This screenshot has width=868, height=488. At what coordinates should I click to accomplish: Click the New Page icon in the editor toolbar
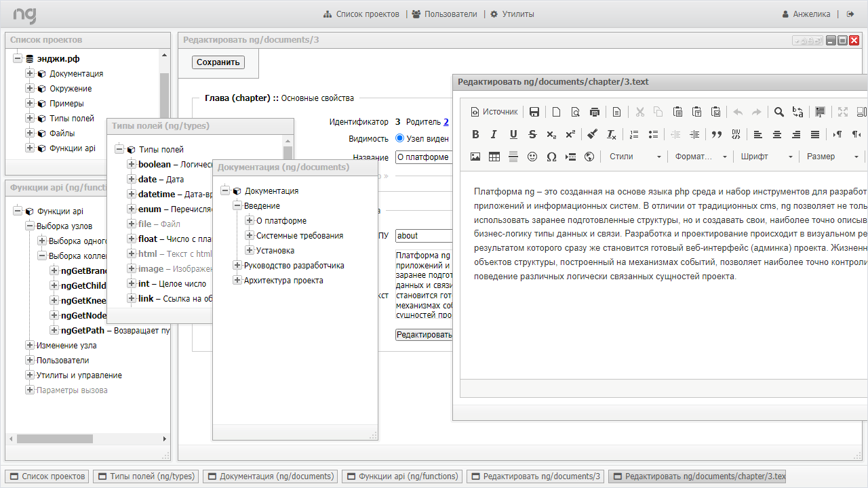556,112
